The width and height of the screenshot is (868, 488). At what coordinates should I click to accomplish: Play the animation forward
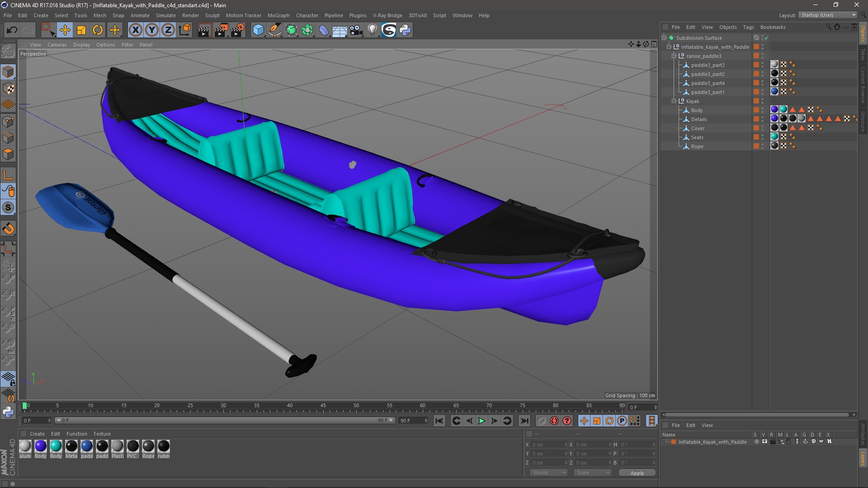coord(482,421)
